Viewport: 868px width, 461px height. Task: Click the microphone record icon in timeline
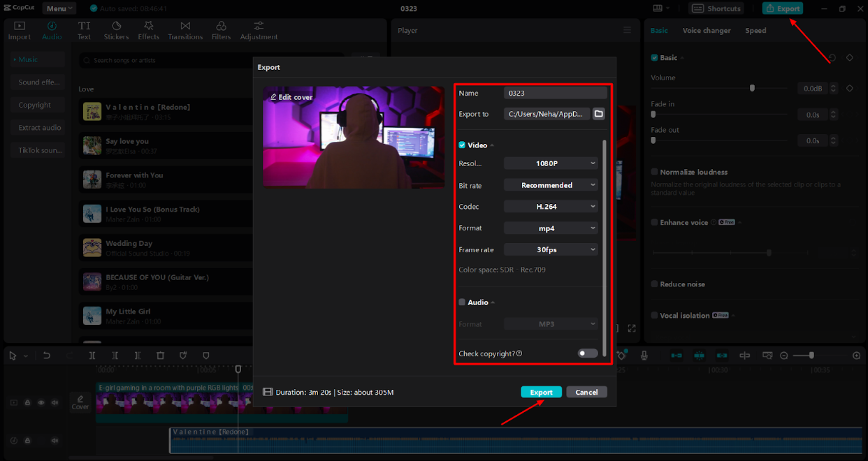pos(644,356)
